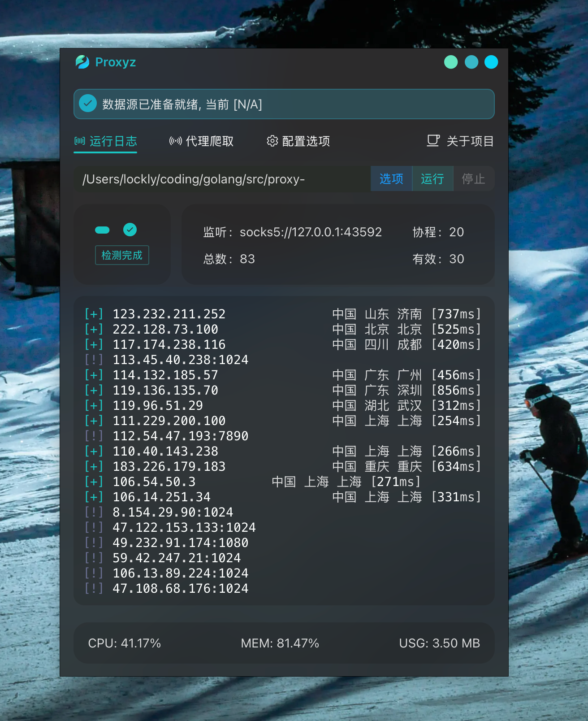This screenshot has width=588, height=721.
Task: Click the 检测完成 status badge
Action: tap(122, 255)
